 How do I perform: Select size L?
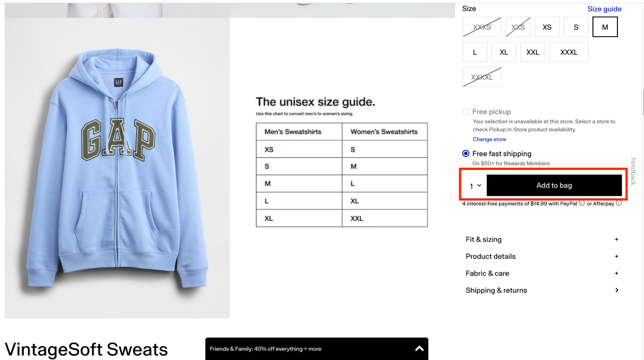click(x=475, y=52)
